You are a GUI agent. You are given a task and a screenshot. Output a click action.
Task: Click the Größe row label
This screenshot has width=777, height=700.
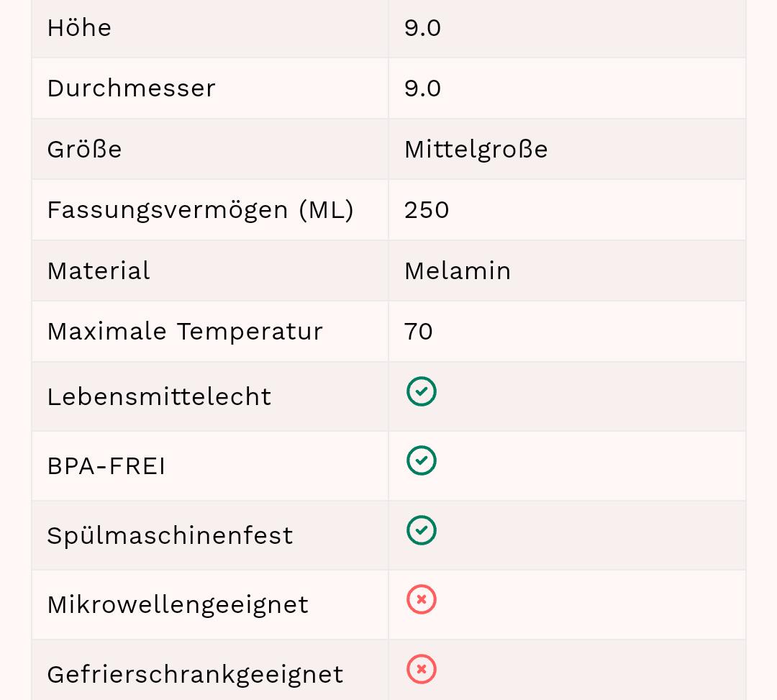tap(84, 150)
